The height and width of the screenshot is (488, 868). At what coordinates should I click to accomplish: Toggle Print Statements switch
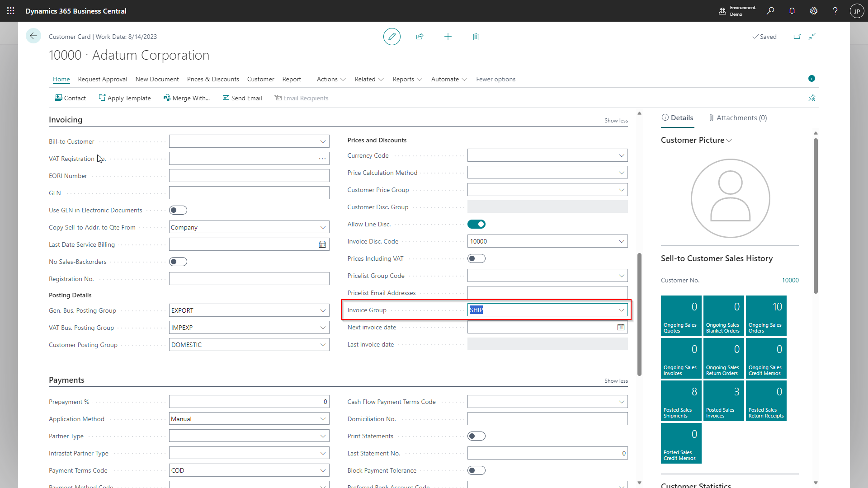(x=476, y=436)
